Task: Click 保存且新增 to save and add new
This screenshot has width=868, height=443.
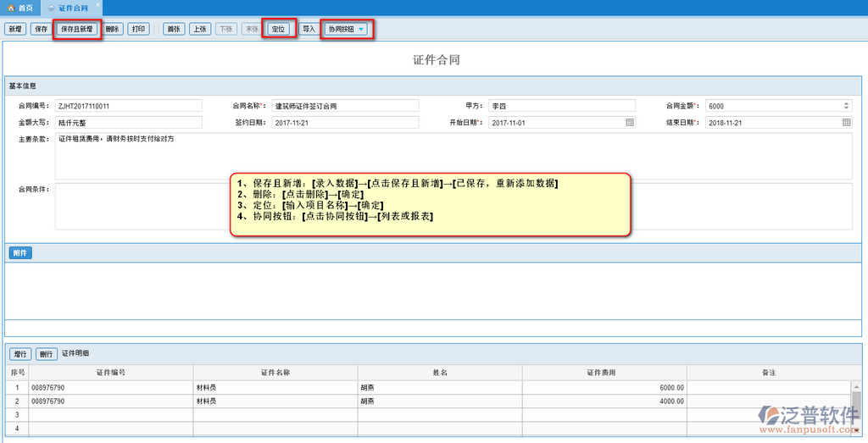Action: point(77,29)
